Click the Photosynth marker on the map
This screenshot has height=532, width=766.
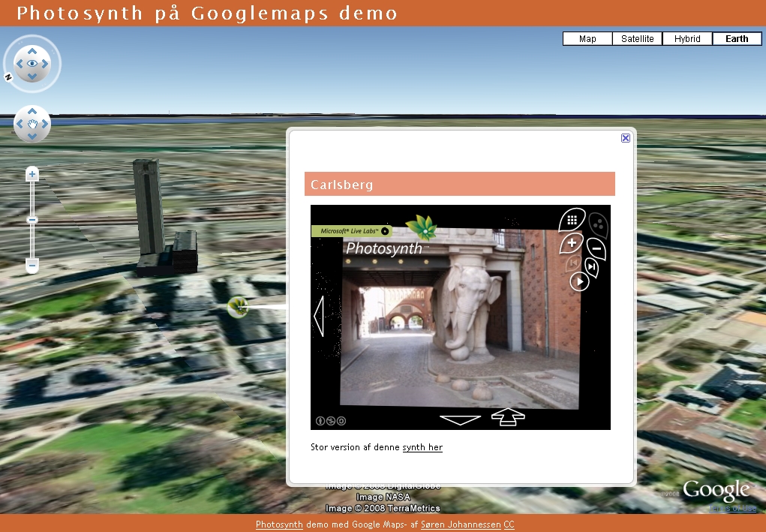238,307
